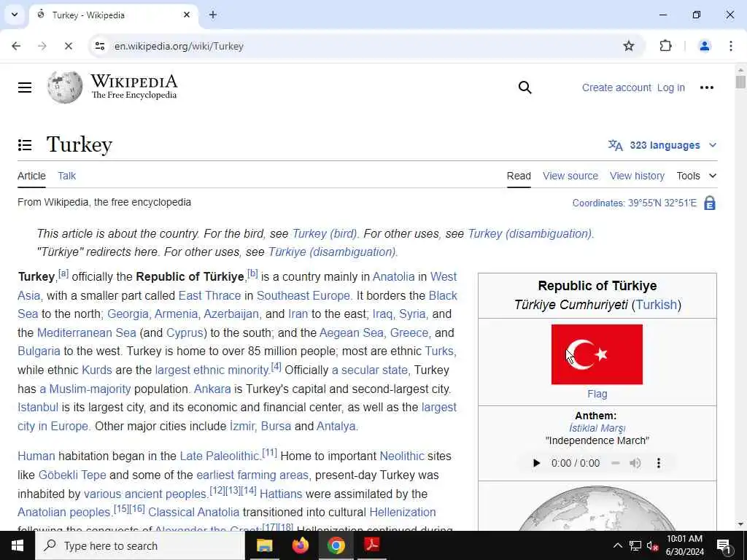This screenshot has width=747, height=560.
Task: Close the Turkey - Wikipedia tab
Action: pyautogui.click(x=187, y=15)
